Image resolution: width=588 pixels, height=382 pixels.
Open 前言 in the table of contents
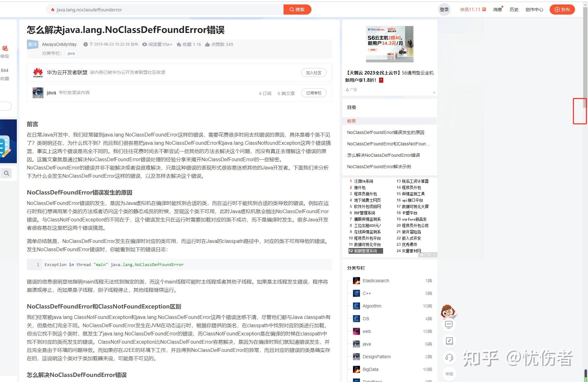coord(351,121)
